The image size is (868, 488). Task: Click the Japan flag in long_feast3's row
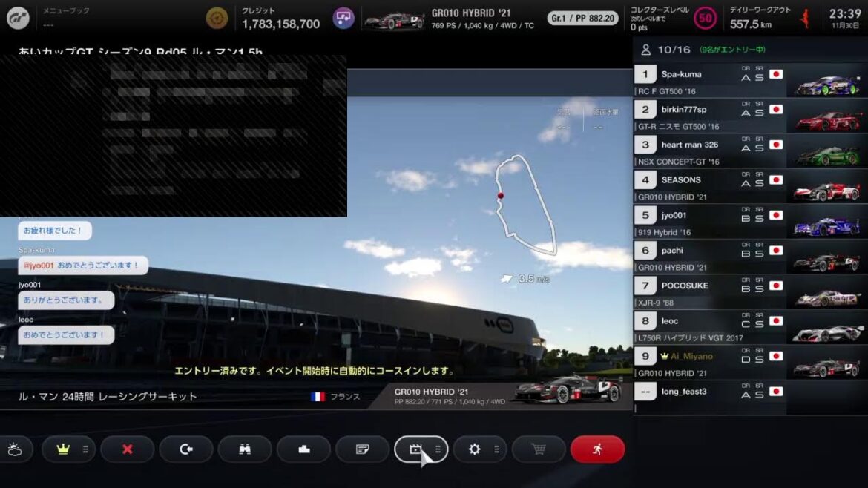pyautogui.click(x=776, y=391)
